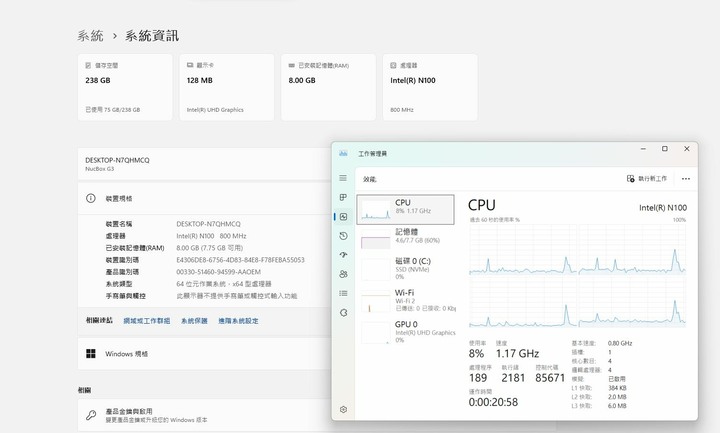The height and width of the screenshot is (433, 720).
Task: Select the Wi-Fi entry in performance list
Action: [x=405, y=300]
